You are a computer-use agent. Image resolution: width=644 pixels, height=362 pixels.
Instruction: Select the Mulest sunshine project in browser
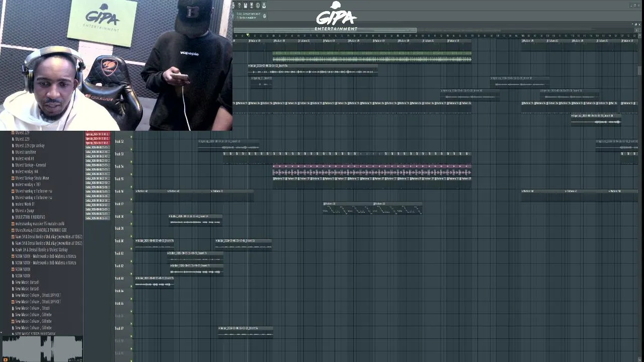[x=26, y=152]
